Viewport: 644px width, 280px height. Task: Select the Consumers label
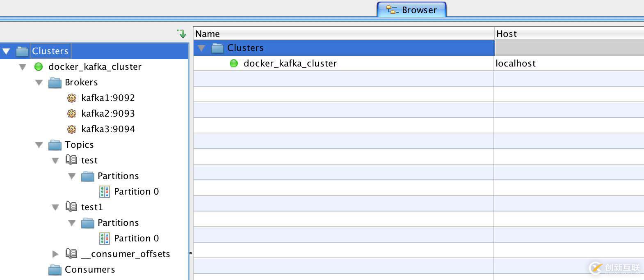tap(90, 269)
